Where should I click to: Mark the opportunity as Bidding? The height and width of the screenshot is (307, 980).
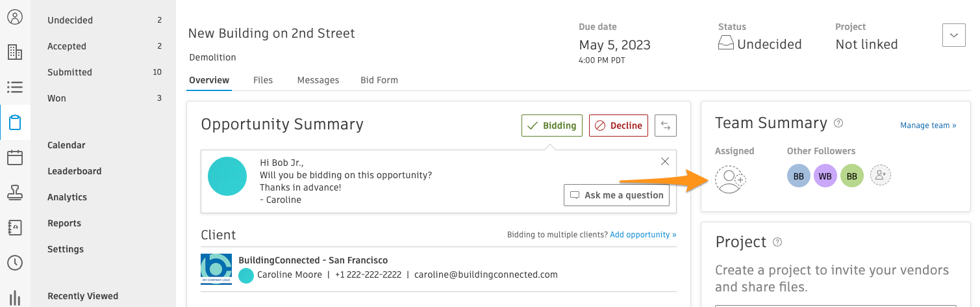point(552,126)
